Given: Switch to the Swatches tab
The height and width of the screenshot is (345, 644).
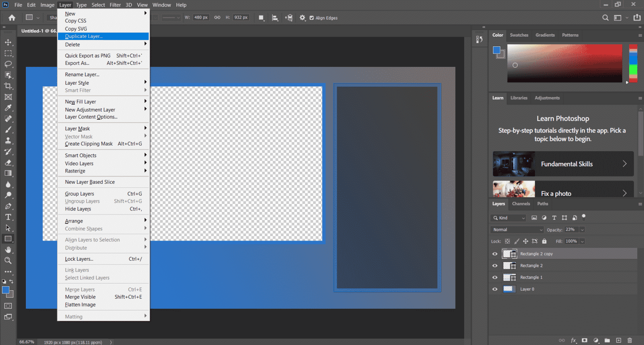Looking at the screenshot, I should pos(519,35).
